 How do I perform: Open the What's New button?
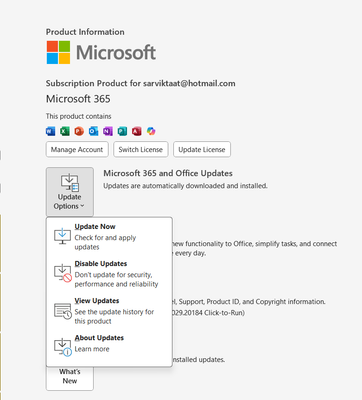70,376
